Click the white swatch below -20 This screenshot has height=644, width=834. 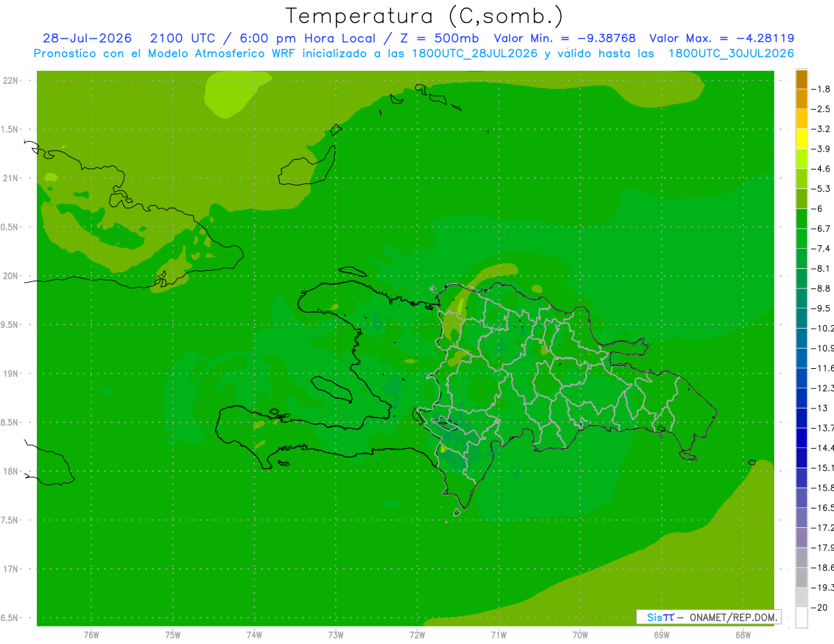[801, 617]
